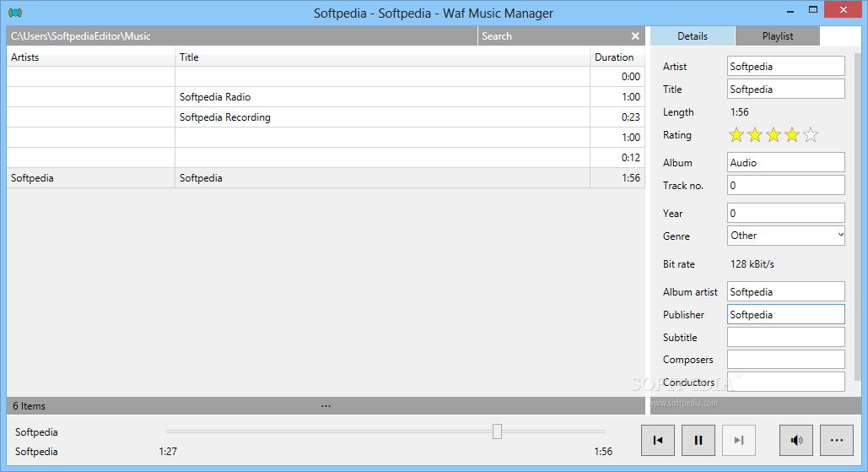Edit the Publisher field

(786, 314)
